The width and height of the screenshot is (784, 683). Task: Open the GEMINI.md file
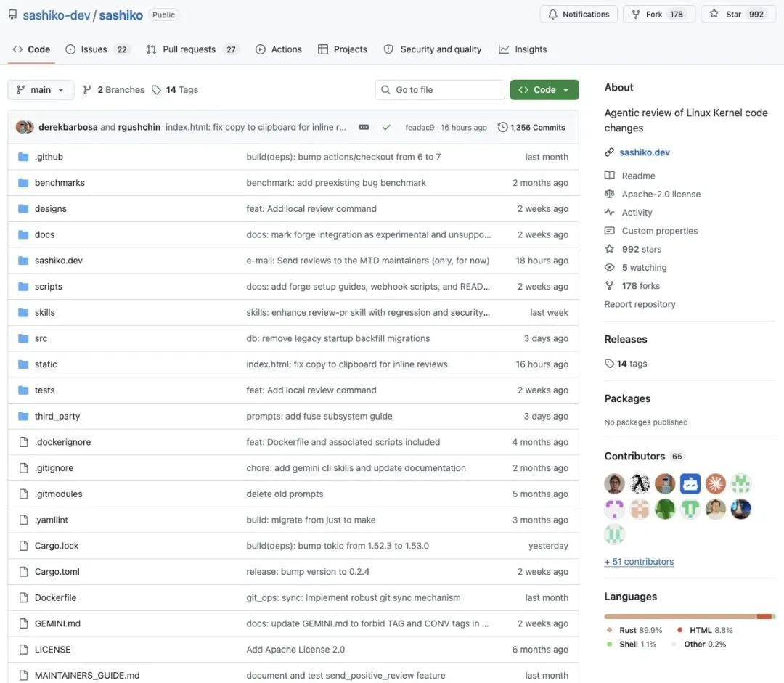(x=57, y=624)
